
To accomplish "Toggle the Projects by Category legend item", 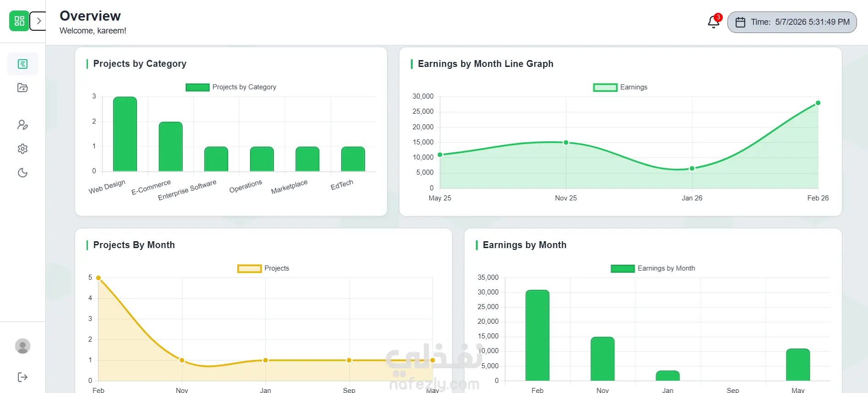I will [x=231, y=87].
